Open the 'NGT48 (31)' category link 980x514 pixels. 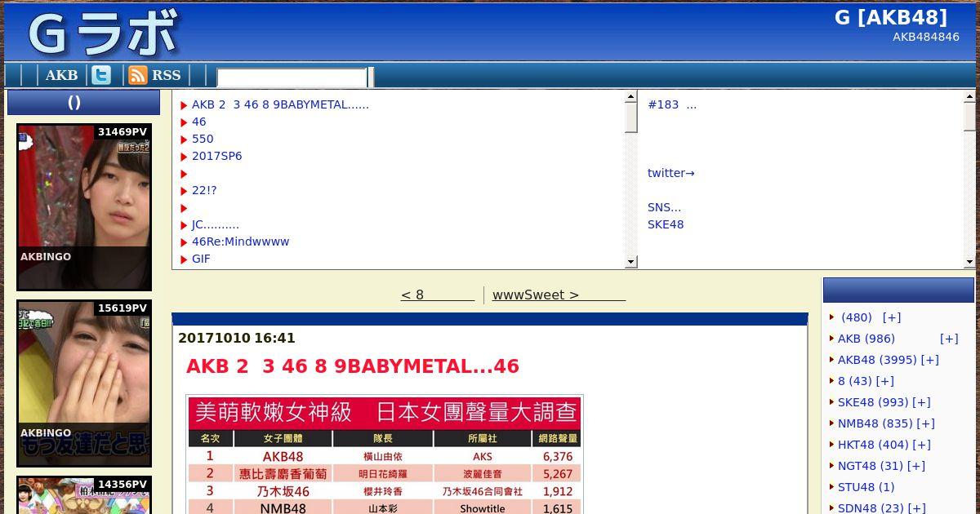(x=871, y=466)
